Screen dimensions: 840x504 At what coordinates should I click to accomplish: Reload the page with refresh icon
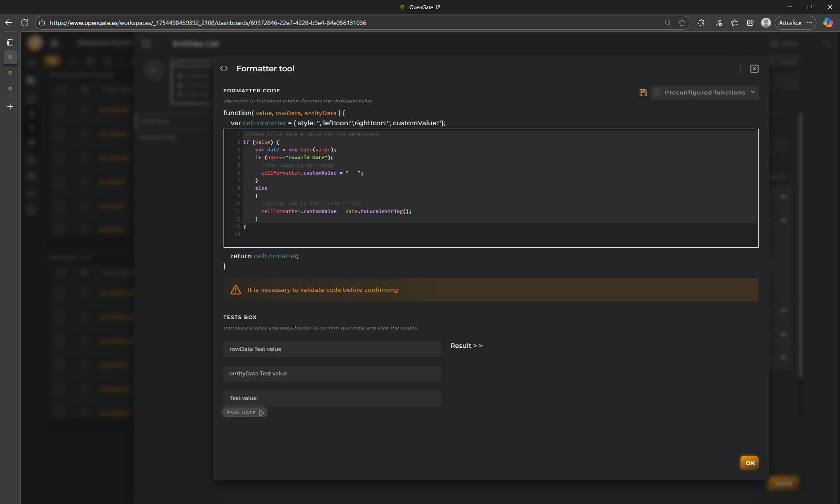[24, 23]
